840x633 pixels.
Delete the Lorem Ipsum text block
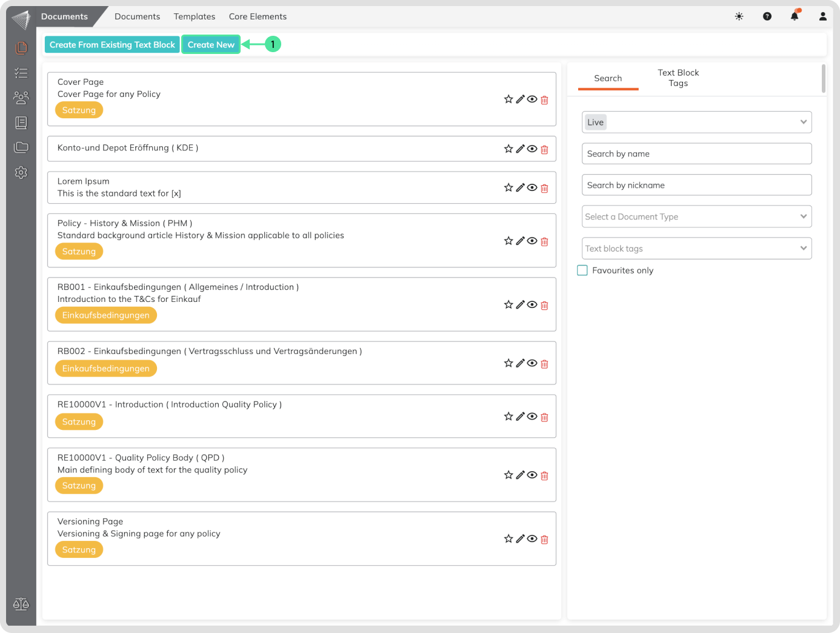coord(544,189)
